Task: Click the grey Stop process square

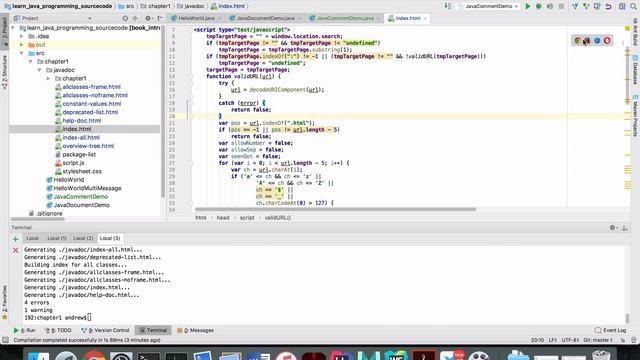Action: [x=561, y=6]
